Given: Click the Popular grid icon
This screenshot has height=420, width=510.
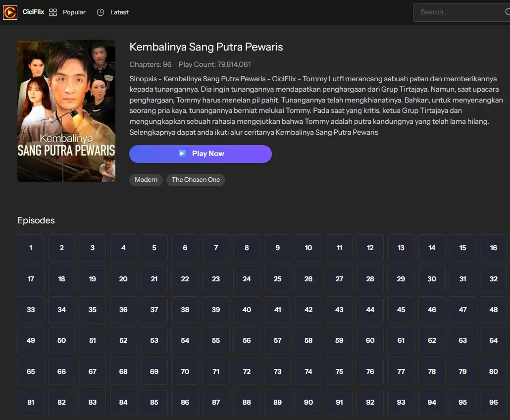Looking at the screenshot, I should [x=53, y=12].
